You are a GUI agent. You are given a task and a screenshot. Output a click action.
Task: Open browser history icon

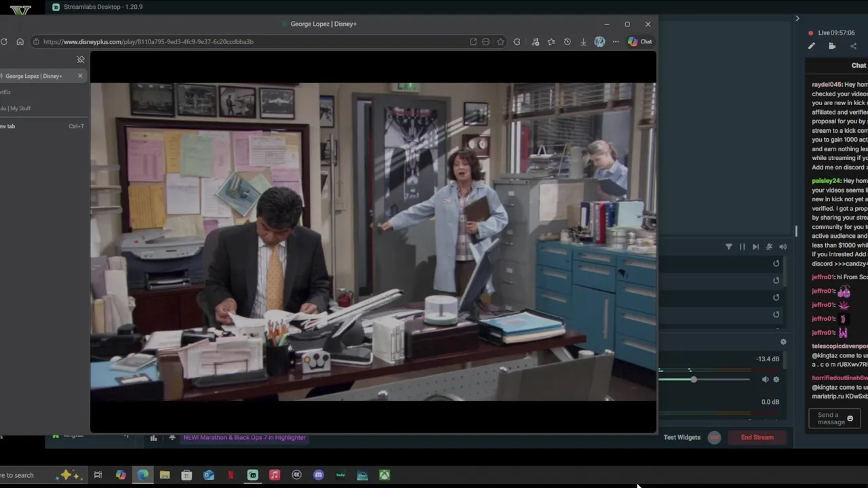click(568, 41)
